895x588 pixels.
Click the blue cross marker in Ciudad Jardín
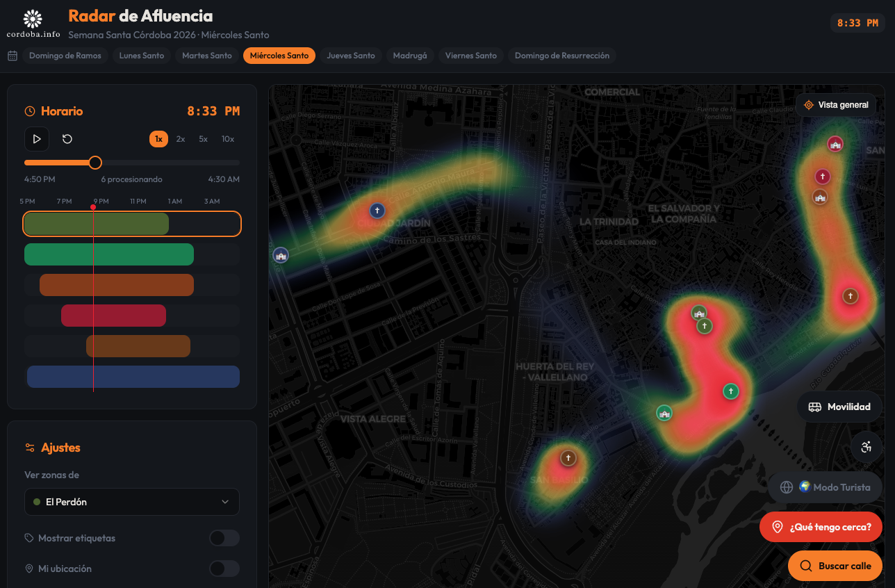click(377, 210)
